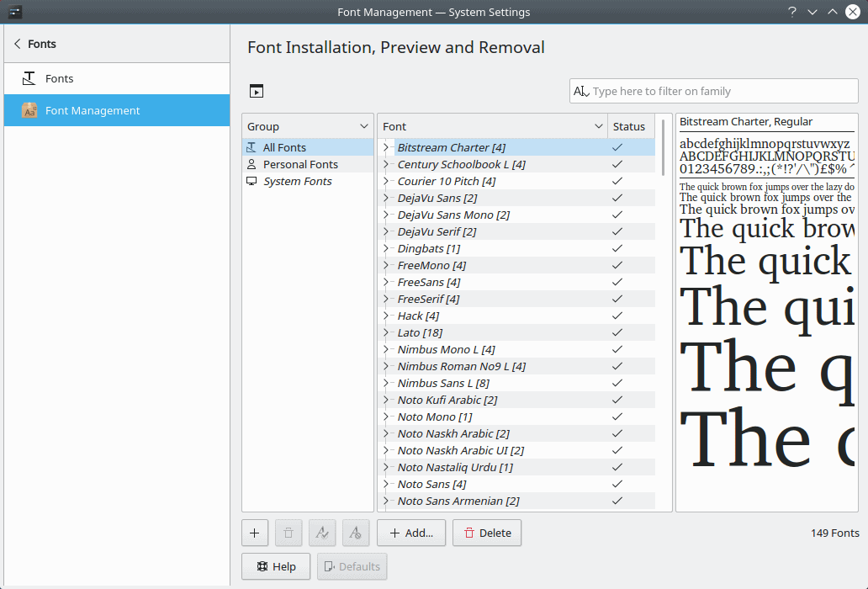Select Fonts entry in the sidebar
The width and height of the screenshot is (868, 589).
click(x=59, y=78)
